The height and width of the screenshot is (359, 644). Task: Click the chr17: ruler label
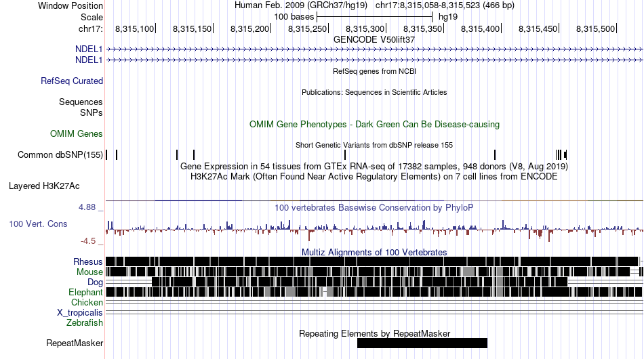(x=91, y=28)
